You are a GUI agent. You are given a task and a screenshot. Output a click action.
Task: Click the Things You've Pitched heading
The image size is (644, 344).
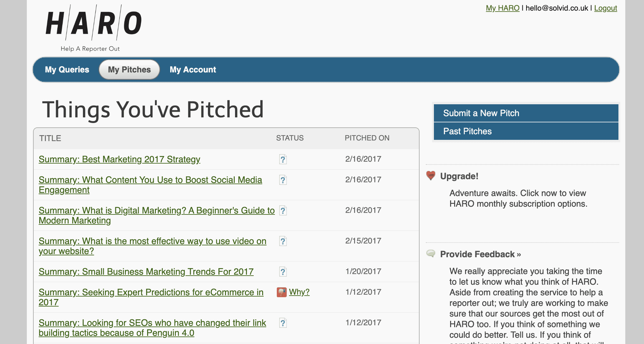(153, 110)
